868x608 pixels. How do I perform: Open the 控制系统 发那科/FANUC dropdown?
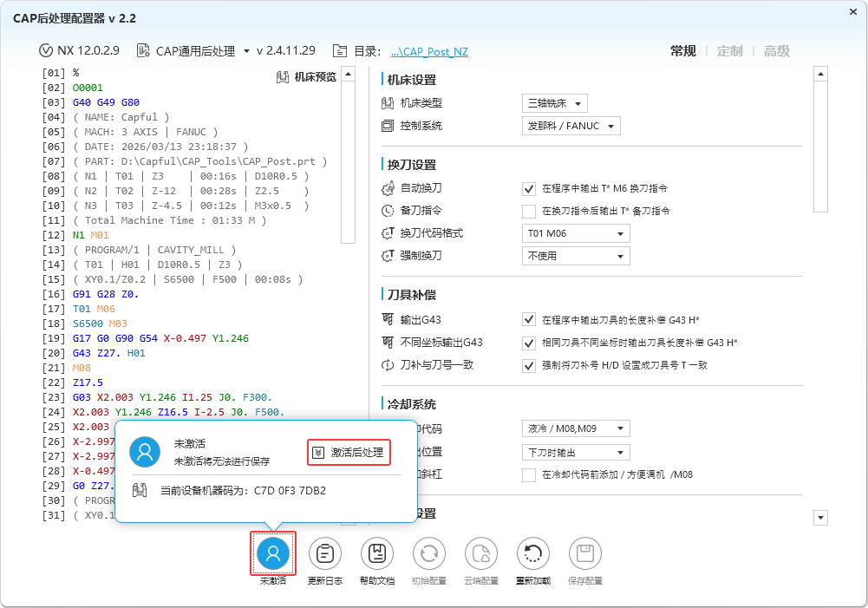tap(571, 125)
